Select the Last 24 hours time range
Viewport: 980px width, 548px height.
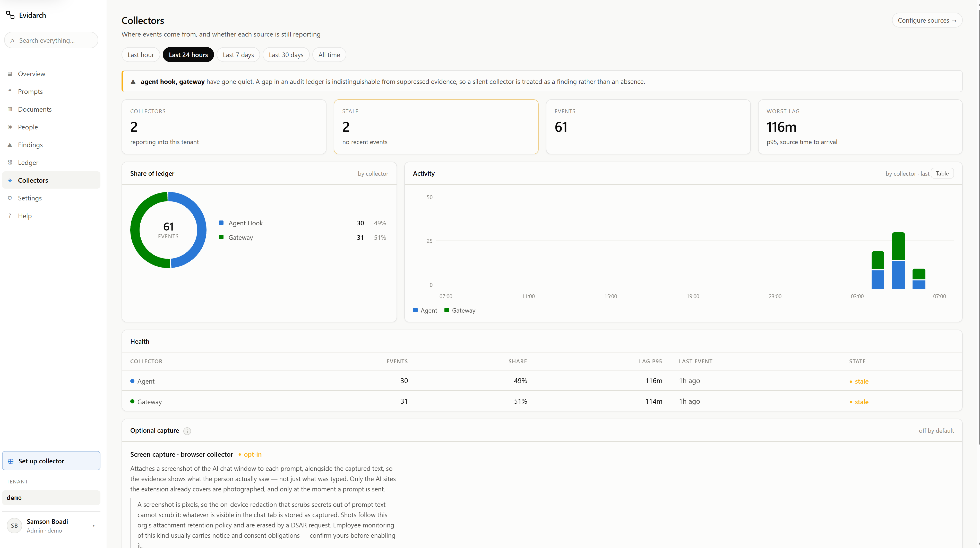point(188,55)
